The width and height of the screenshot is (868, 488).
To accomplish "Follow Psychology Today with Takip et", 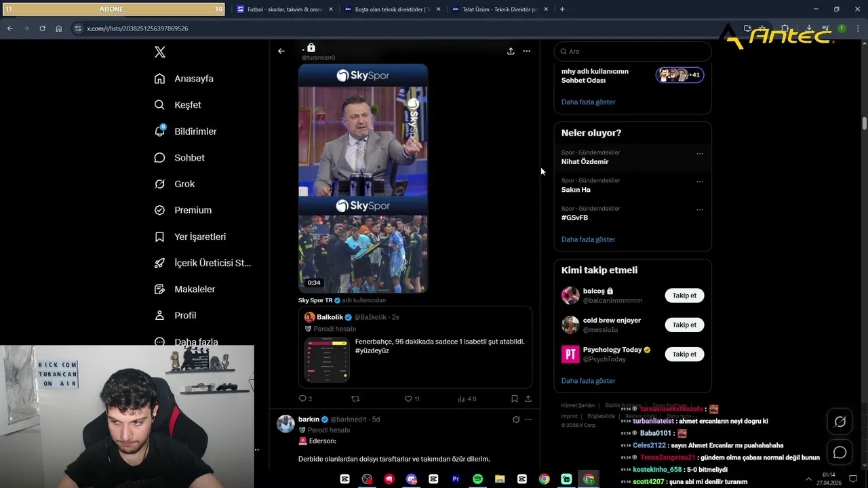I will (x=684, y=354).
